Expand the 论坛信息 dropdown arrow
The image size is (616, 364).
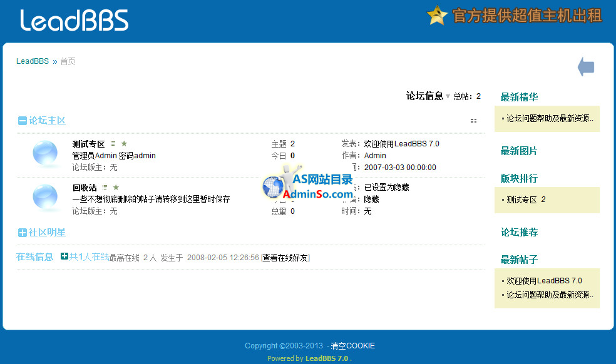click(448, 96)
